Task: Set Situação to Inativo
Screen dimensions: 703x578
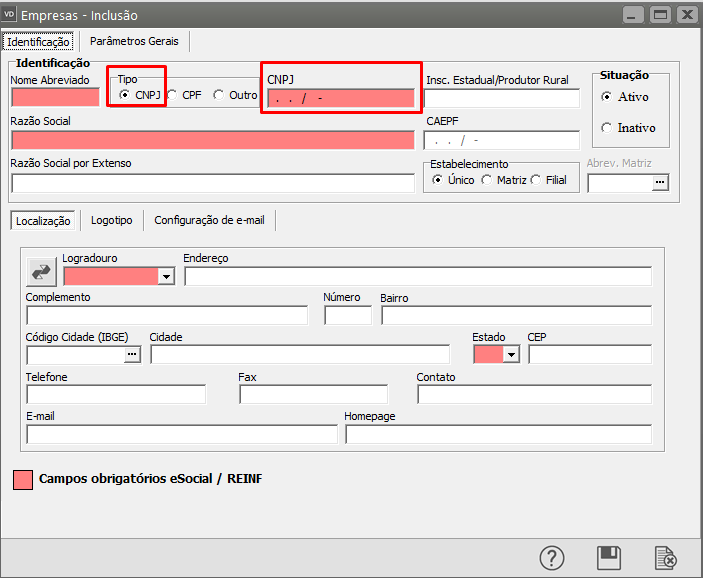Action: point(607,128)
